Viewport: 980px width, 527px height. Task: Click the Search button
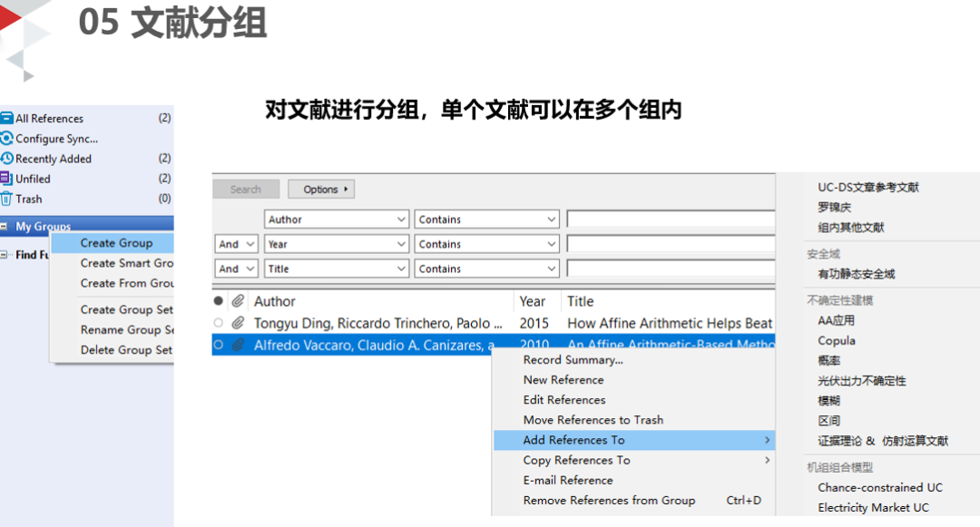[x=246, y=190]
